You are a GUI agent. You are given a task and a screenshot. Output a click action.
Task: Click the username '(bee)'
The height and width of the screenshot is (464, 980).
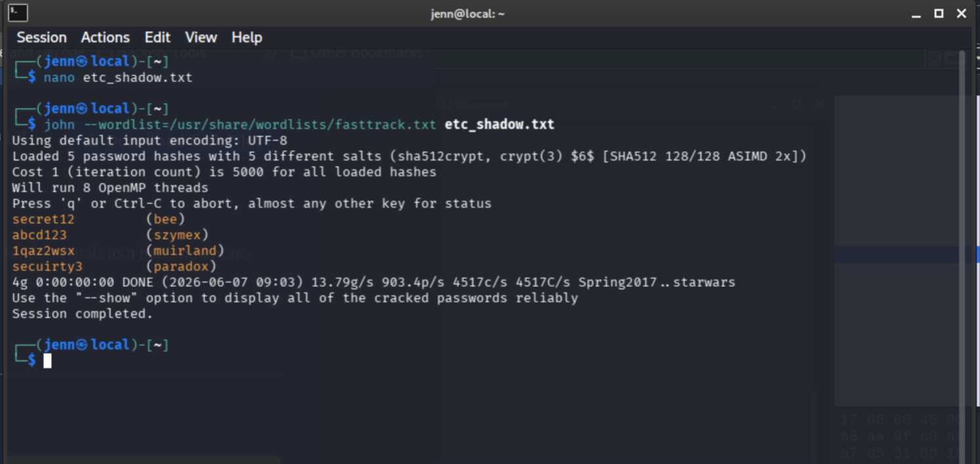(x=165, y=219)
